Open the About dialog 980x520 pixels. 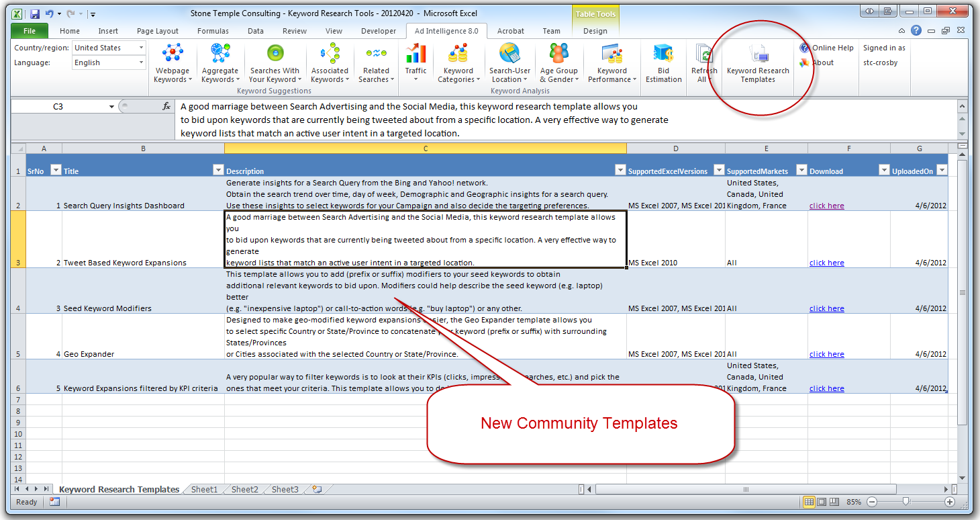pyautogui.click(x=817, y=62)
